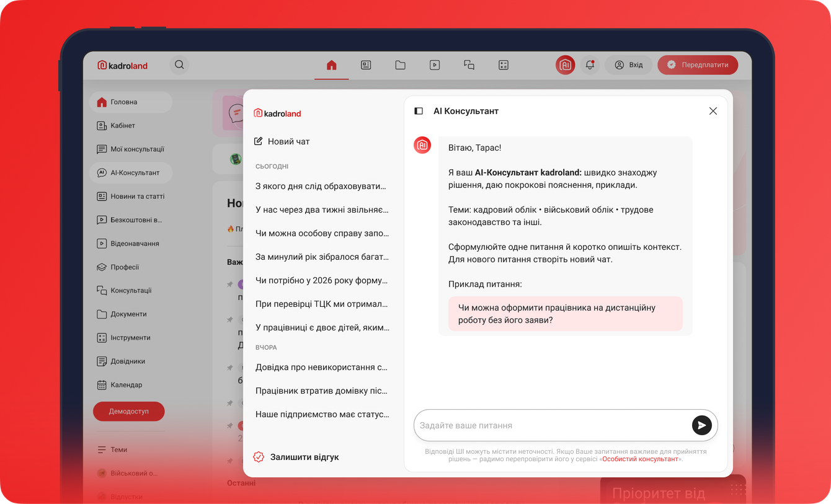The width and height of the screenshot is (831, 504).
Task: Open the video section icon in top navigation
Action: (x=435, y=64)
